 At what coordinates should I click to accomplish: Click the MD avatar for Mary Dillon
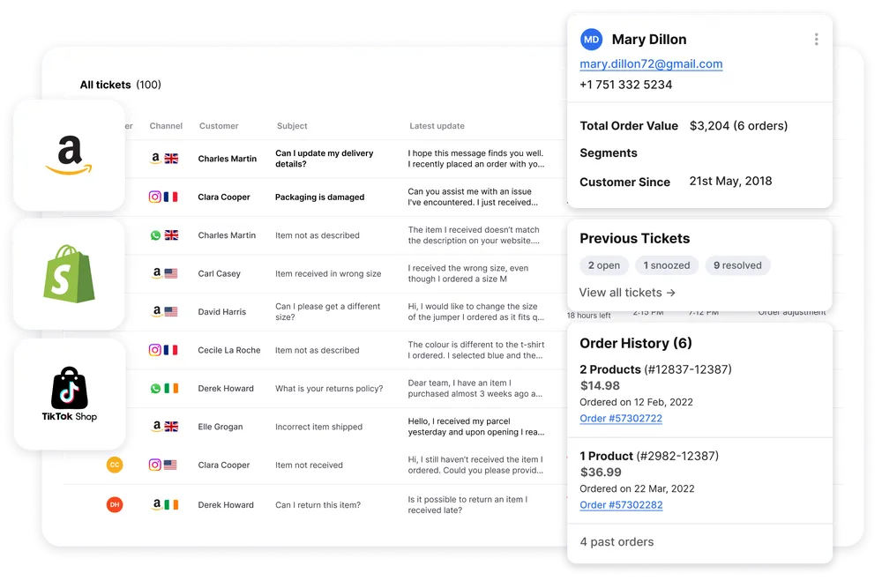(591, 40)
